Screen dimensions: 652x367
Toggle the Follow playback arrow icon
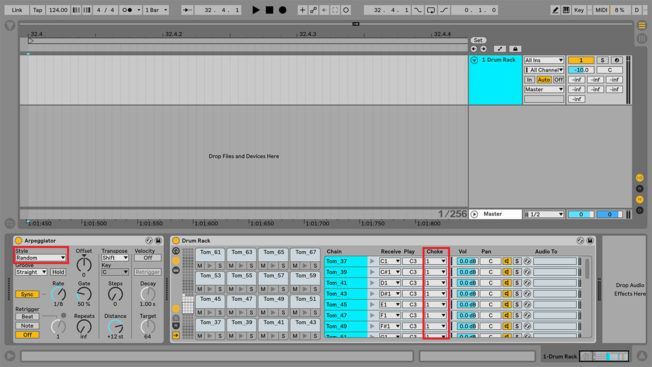(187, 10)
